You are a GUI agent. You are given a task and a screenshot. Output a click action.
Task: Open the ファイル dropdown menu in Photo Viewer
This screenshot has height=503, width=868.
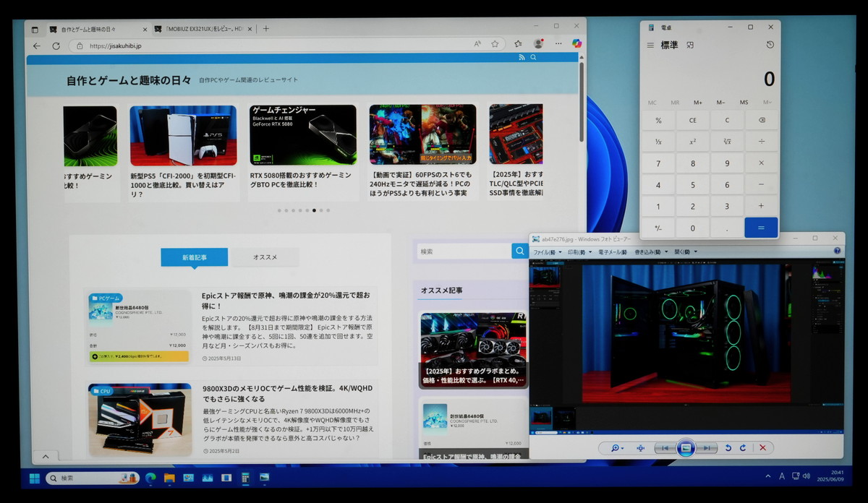[x=546, y=252]
